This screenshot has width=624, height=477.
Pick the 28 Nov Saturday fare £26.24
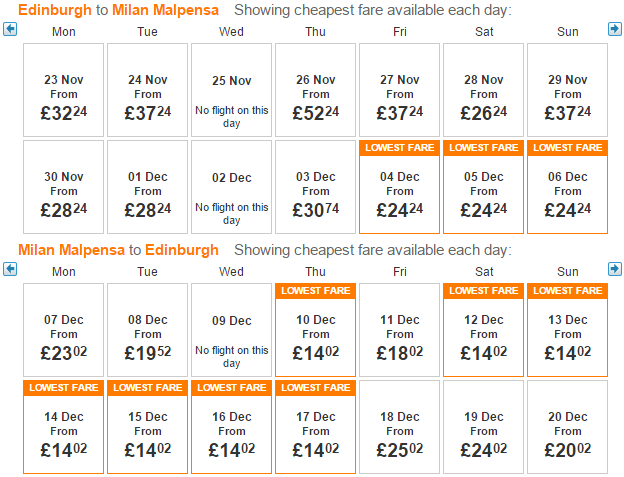click(x=483, y=90)
